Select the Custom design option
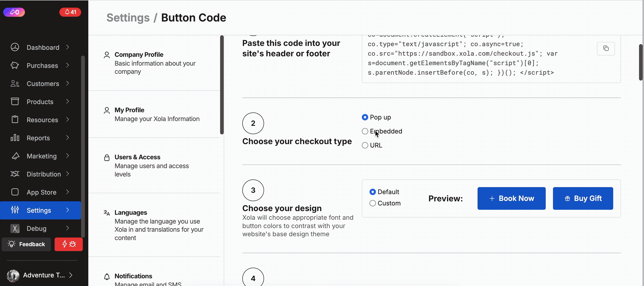The width and height of the screenshot is (644, 286). pyautogui.click(x=372, y=203)
